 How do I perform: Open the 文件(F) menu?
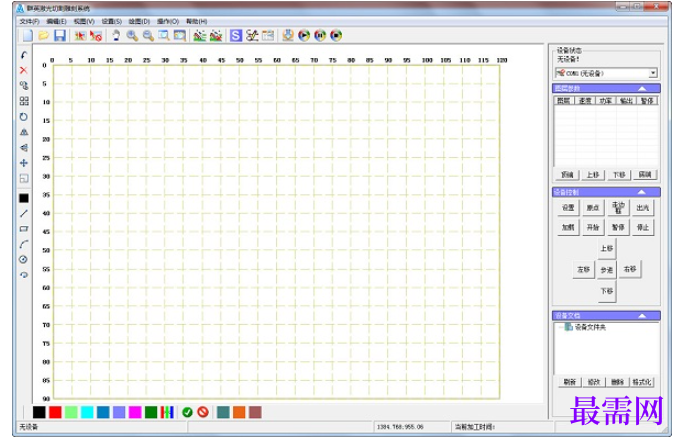click(29, 21)
